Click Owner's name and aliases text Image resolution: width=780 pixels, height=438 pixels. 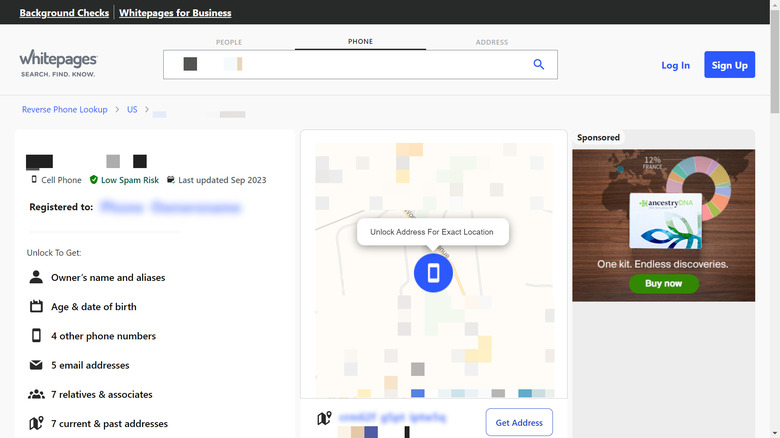(x=108, y=278)
